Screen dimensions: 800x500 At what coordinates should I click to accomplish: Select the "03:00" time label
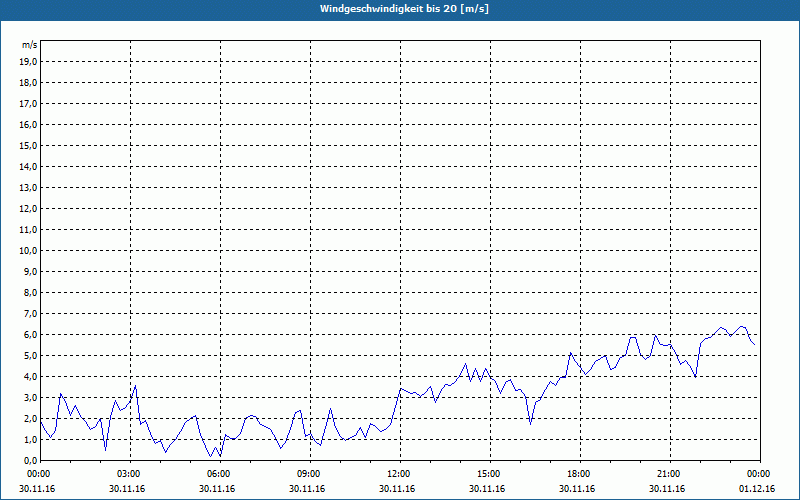(x=131, y=474)
